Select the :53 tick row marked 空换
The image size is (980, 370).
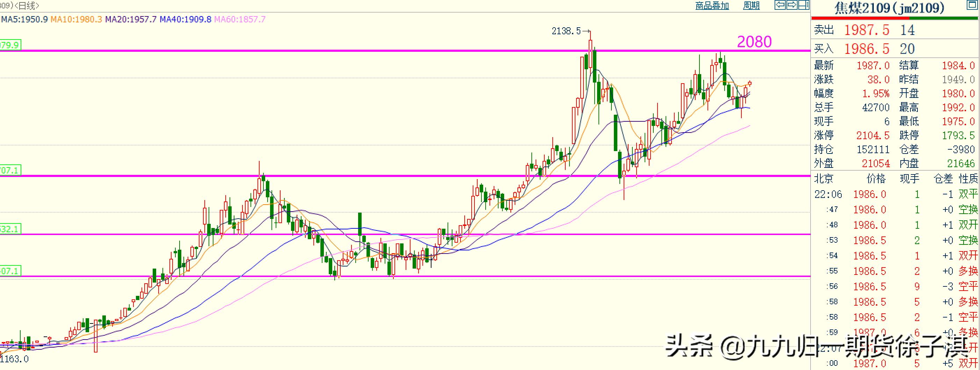click(x=895, y=241)
